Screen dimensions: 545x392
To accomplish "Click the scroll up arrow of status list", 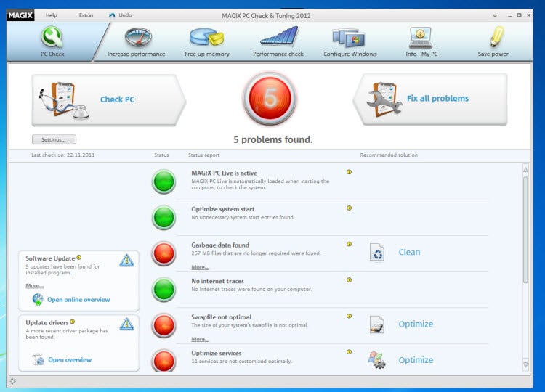I will point(525,169).
